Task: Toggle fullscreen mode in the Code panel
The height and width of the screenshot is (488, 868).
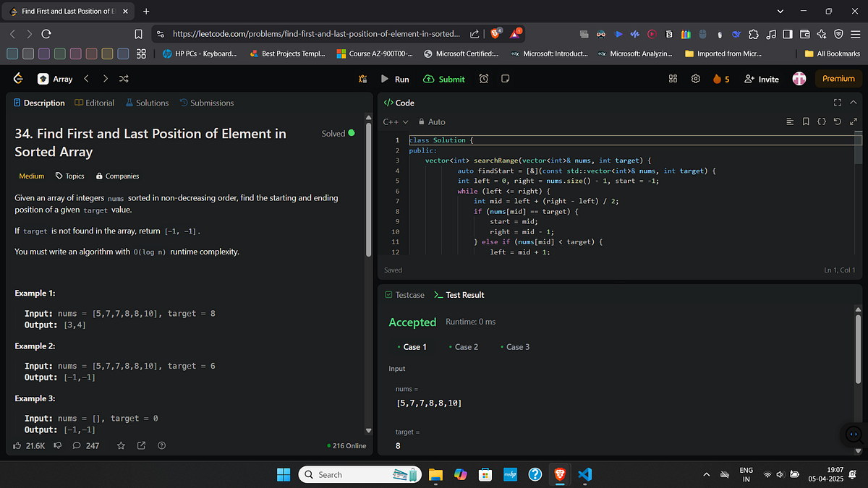Action: click(838, 102)
